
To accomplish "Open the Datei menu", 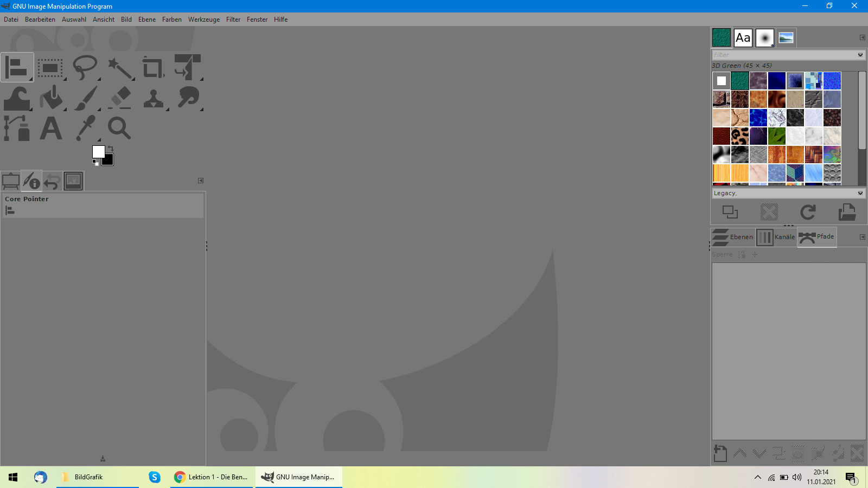I will (11, 20).
